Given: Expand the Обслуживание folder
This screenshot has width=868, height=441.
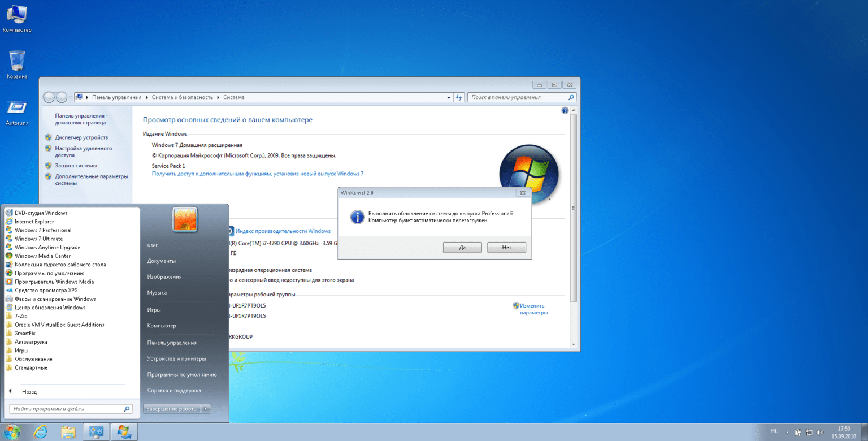Looking at the screenshot, I should pyautogui.click(x=33, y=359).
